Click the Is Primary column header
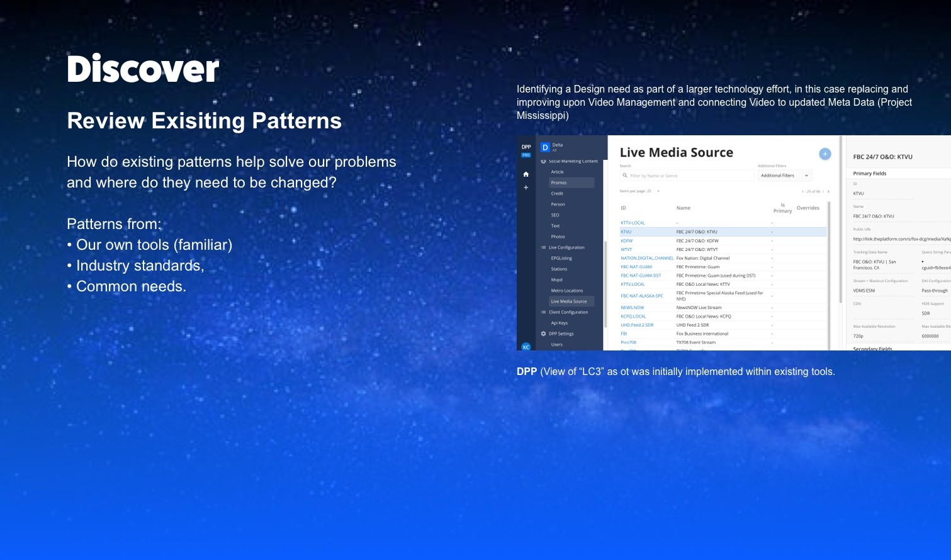The image size is (951, 560). click(782, 208)
